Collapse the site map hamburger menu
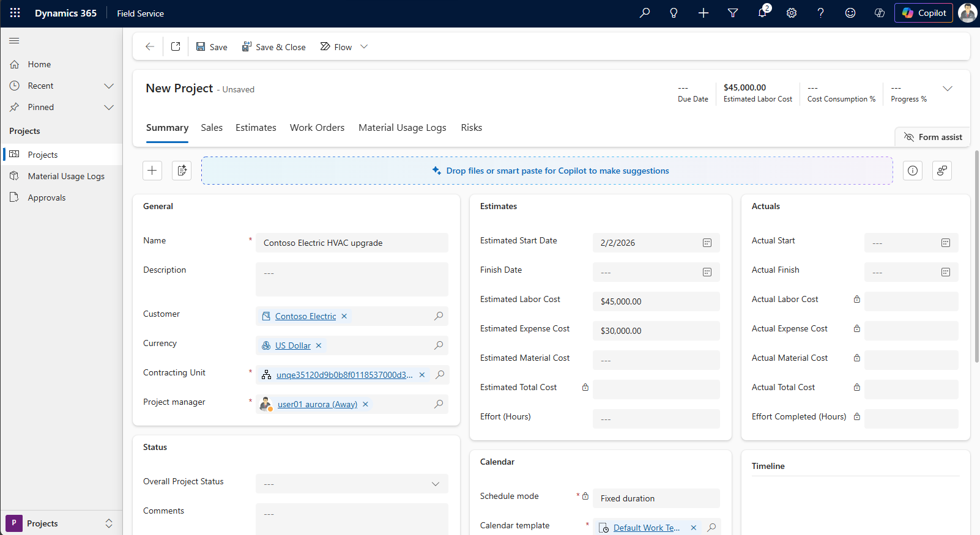 (x=14, y=41)
